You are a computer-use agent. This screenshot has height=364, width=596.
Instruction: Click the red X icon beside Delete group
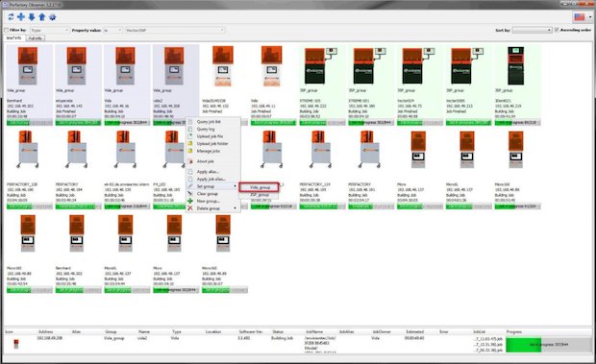tap(190, 208)
